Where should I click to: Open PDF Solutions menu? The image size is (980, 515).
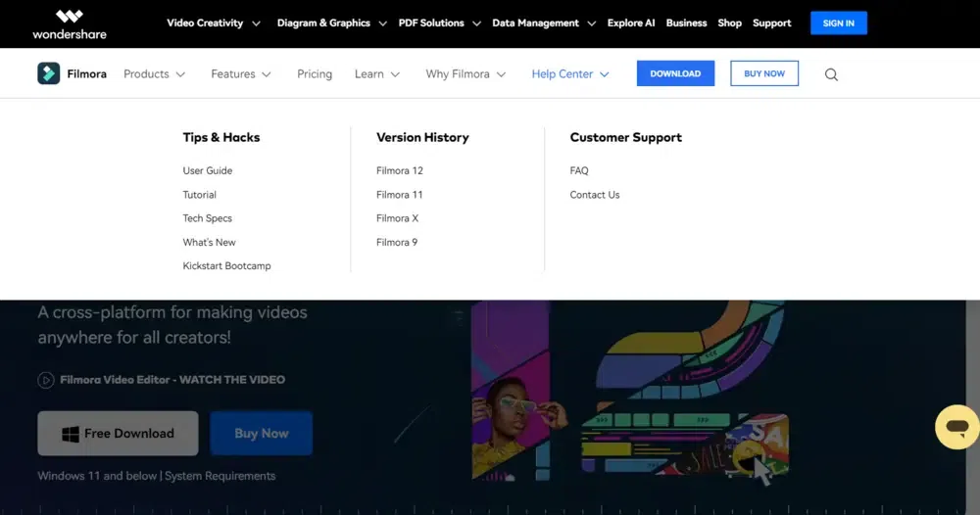431,23
